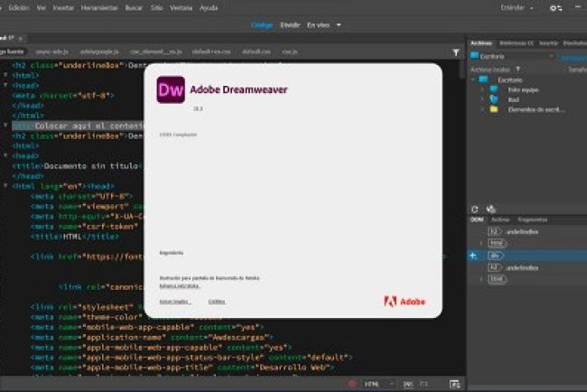Open cse.js related file
Image resolution: width=587 pixels, height=392 pixels.
[x=290, y=51]
